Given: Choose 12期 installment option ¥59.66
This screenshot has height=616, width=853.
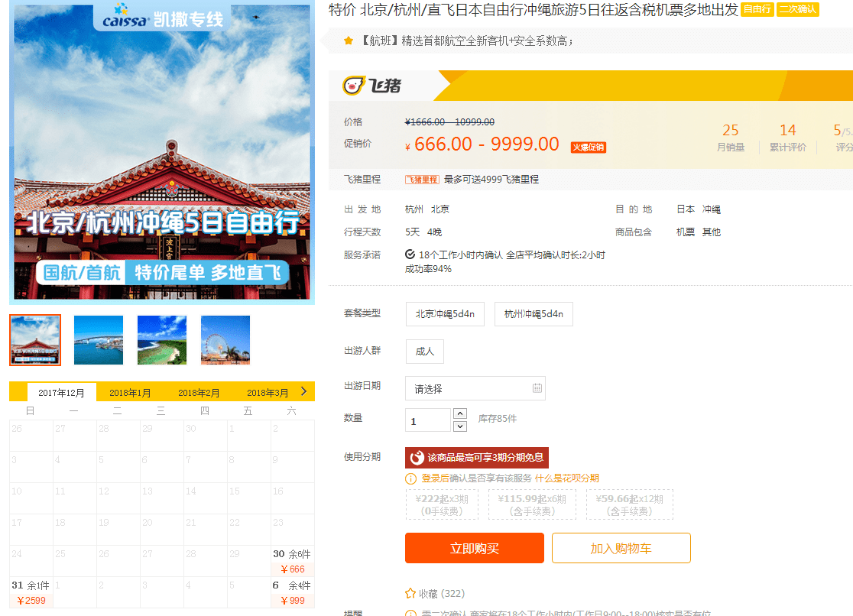Looking at the screenshot, I should [629, 504].
